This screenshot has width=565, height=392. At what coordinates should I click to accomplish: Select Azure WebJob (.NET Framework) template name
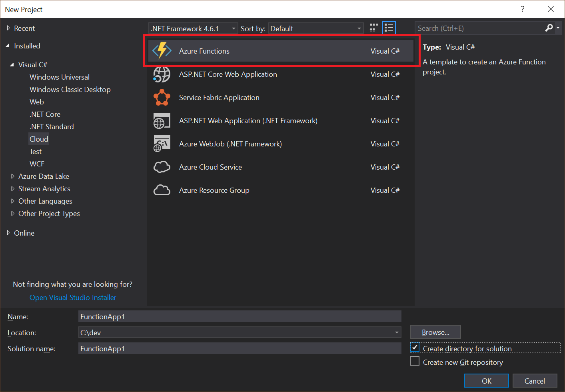click(x=230, y=144)
